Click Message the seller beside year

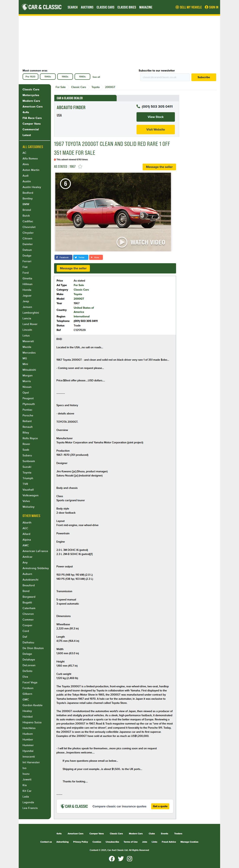[159, 167]
